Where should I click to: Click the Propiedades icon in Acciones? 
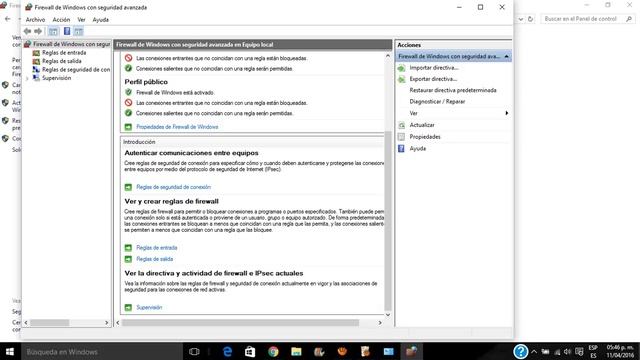(x=402, y=137)
